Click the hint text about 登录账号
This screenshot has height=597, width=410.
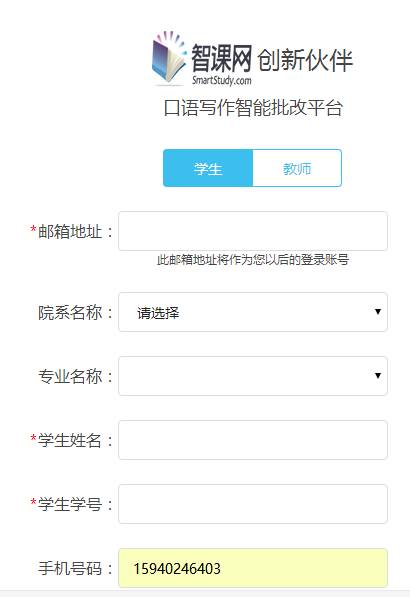coord(253,260)
